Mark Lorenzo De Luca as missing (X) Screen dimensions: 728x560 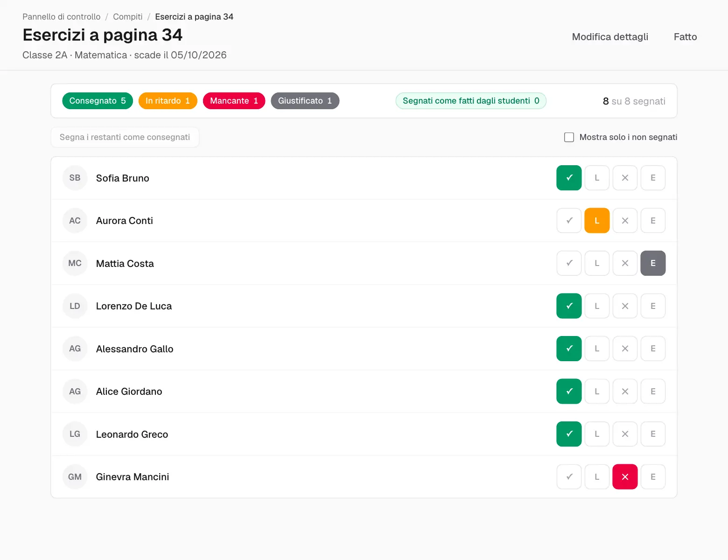point(625,306)
